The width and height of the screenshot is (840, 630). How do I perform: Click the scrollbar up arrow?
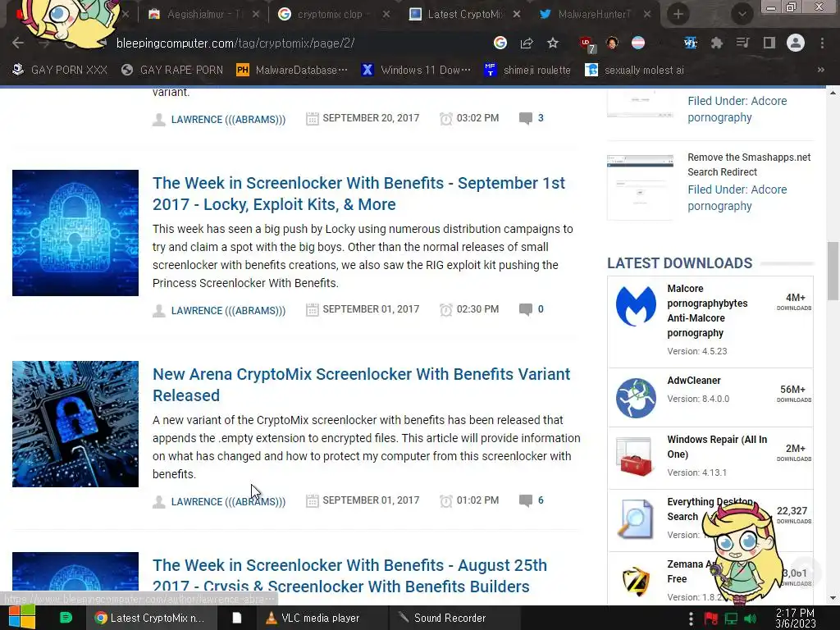tap(833, 93)
